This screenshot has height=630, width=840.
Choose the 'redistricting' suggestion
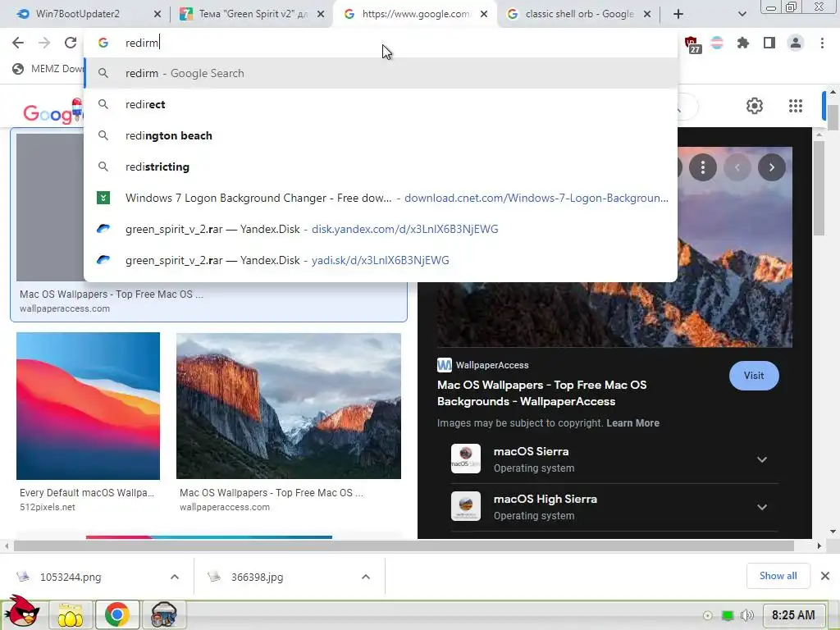381,167
